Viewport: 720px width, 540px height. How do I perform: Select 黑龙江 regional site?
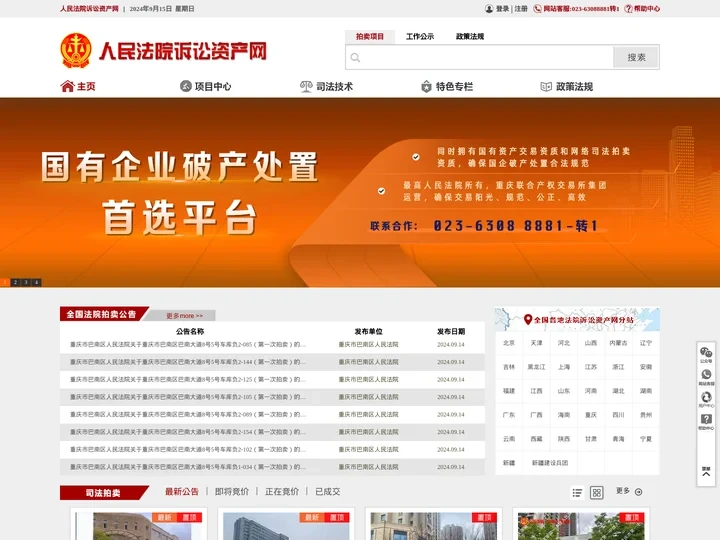(x=536, y=367)
